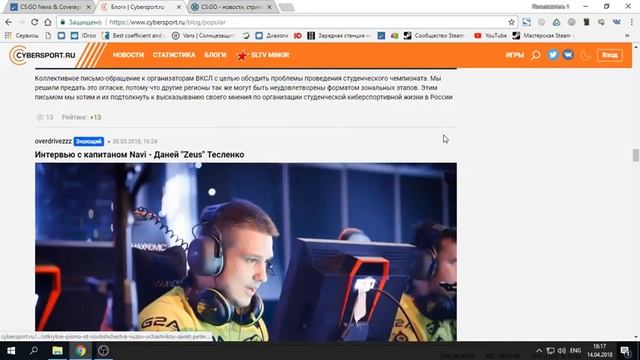Open the Игры menu in the header
This screenshot has width=640, height=360.
[515, 55]
